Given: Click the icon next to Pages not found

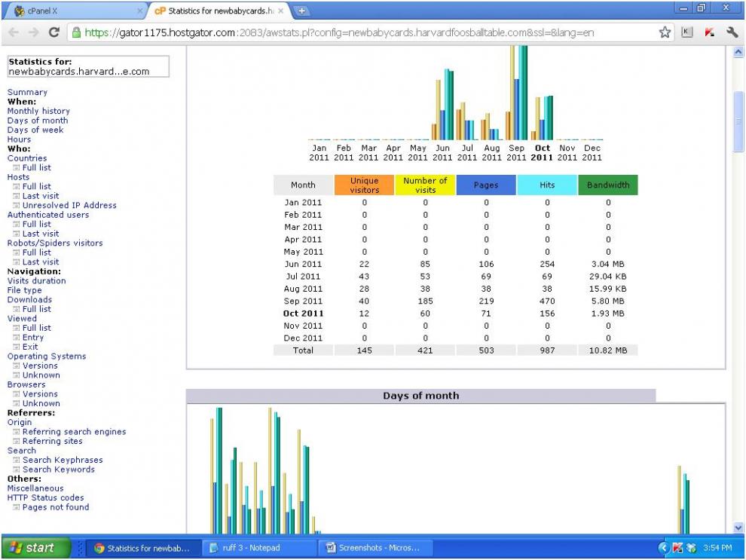Looking at the screenshot, I should [17, 507].
